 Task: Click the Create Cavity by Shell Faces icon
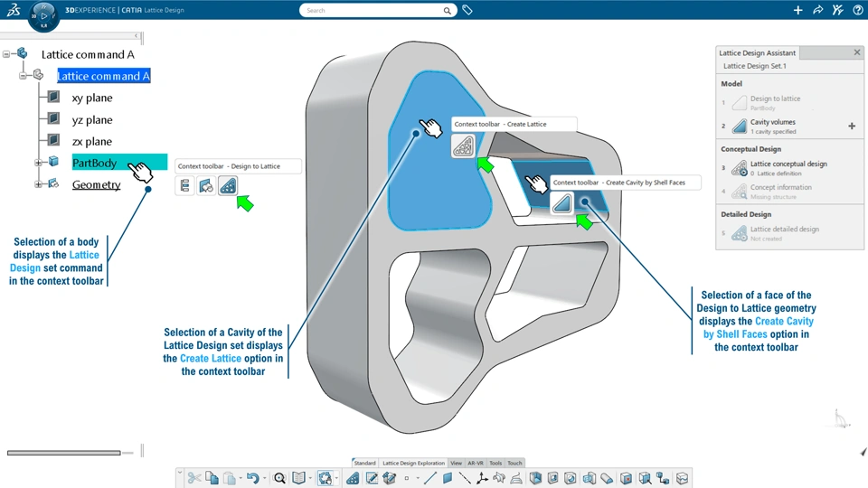[x=561, y=203]
